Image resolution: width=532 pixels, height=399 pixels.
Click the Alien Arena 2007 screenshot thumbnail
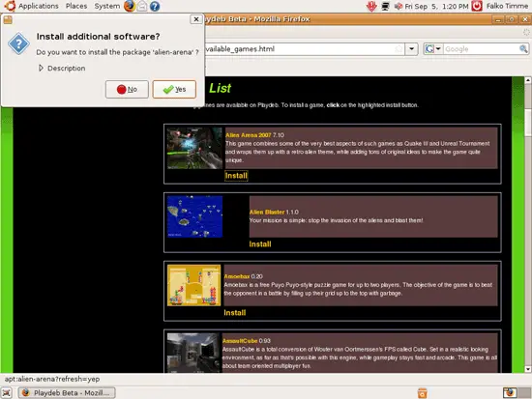pyautogui.click(x=194, y=148)
